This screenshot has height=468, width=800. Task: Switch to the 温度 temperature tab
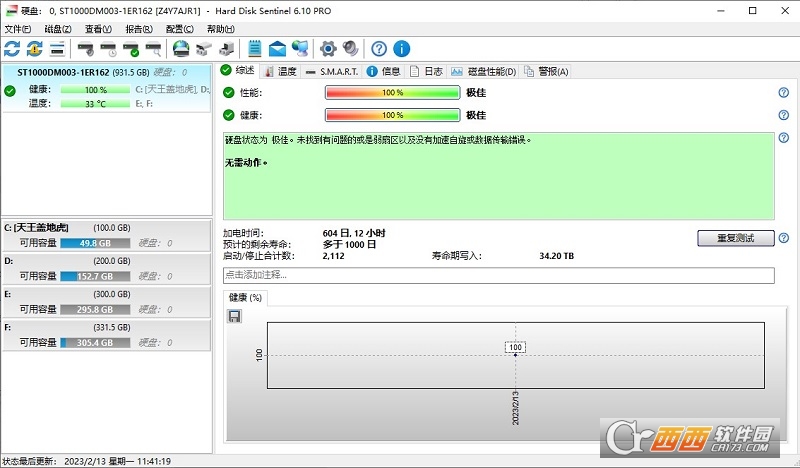click(x=281, y=71)
